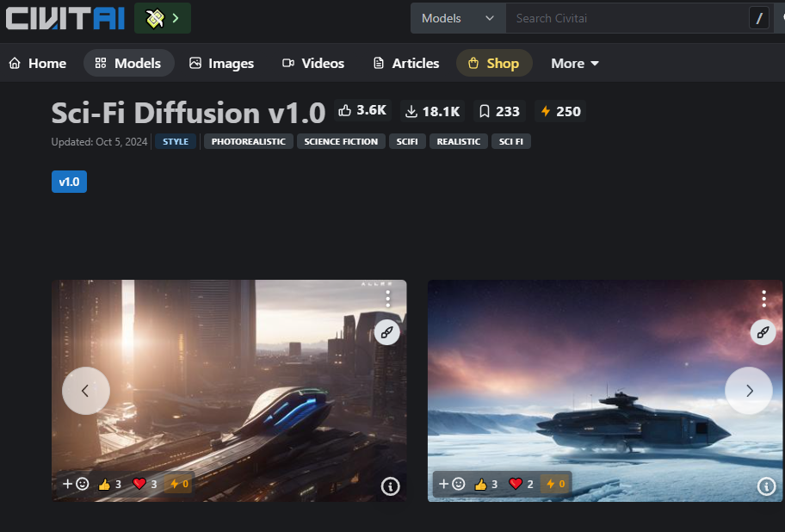Show info for city spaceship image

[x=391, y=486]
